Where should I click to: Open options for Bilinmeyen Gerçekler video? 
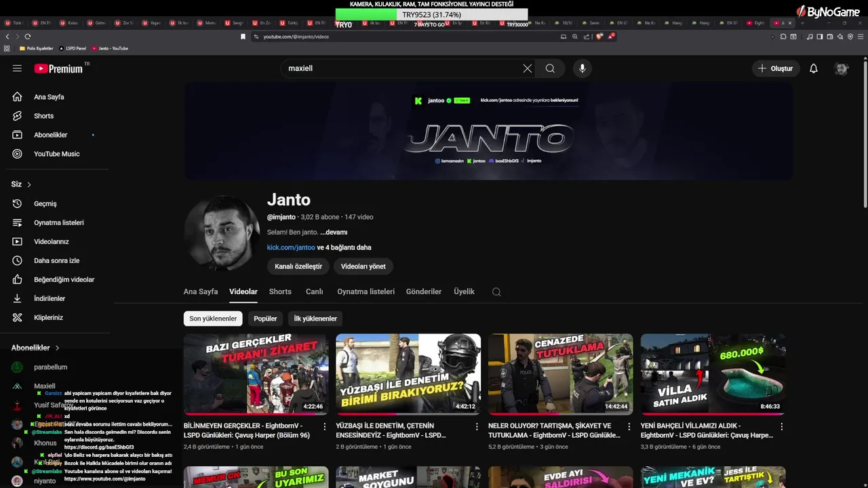coord(324,427)
